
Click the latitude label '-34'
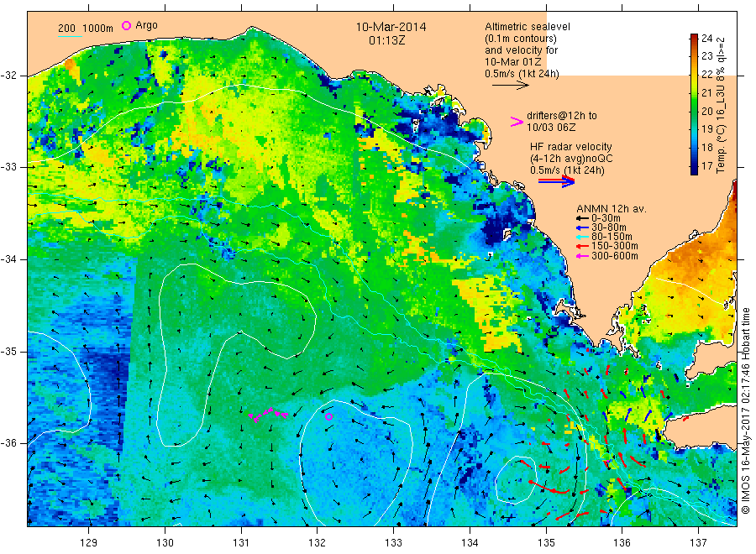(x=9, y=259)
